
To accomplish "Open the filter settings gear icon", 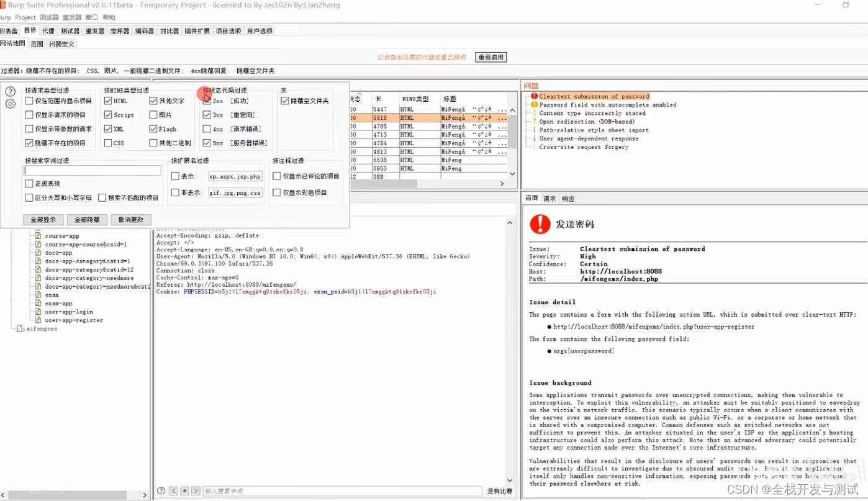I will pyautogui.click(x=10, y=104).
